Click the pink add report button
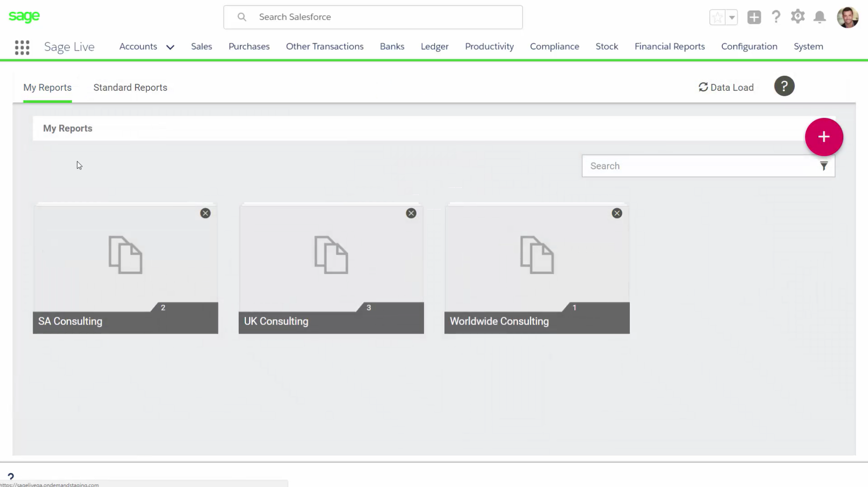Viewport: 868px width, 487px height. tap(824, 137)
